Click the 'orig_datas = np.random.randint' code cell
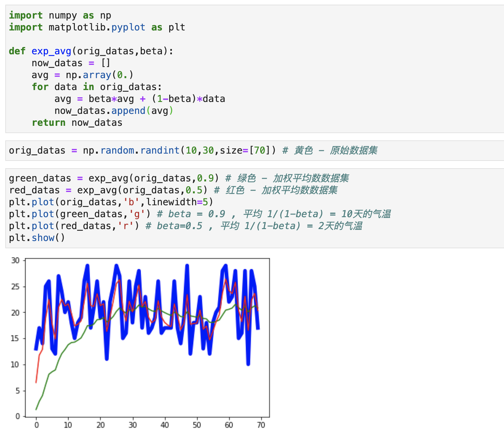This screenshot has width=504, height=435. coord(255,151)
